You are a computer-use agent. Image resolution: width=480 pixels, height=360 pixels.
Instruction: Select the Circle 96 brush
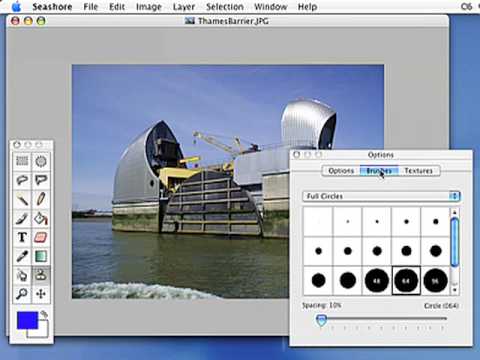coord(435,281)
